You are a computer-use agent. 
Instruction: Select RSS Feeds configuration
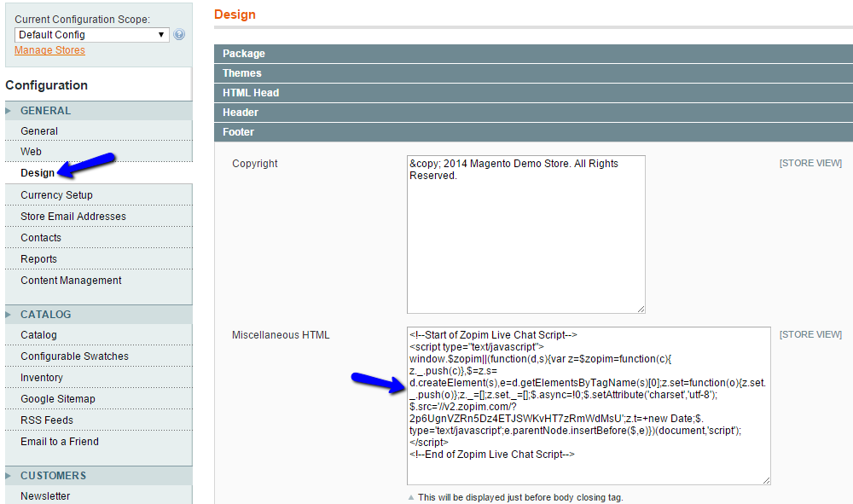click(x=46, y=420)
